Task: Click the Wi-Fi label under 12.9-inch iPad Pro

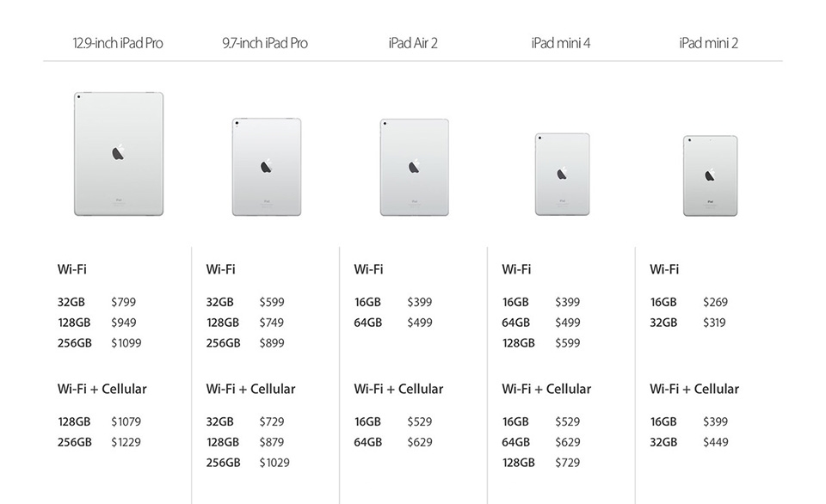Action: pyautogui.click(x=71, y=270)
